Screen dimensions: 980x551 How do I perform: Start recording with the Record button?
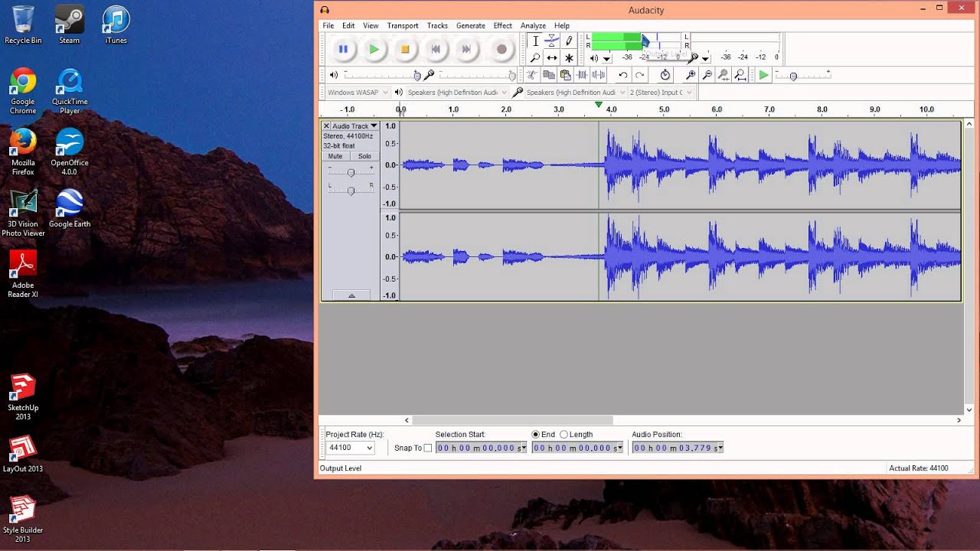501,49
